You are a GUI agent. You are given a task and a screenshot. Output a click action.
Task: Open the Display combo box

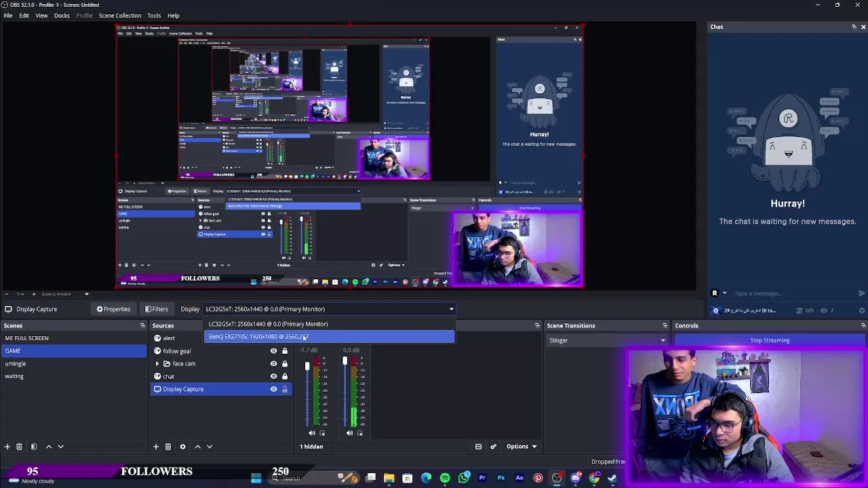[x=330, y=309]
